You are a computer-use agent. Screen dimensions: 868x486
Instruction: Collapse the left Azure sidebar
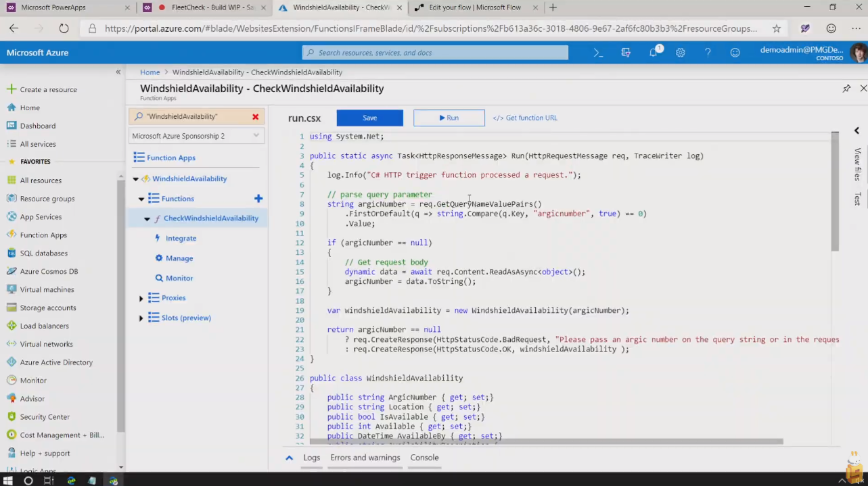118,72
